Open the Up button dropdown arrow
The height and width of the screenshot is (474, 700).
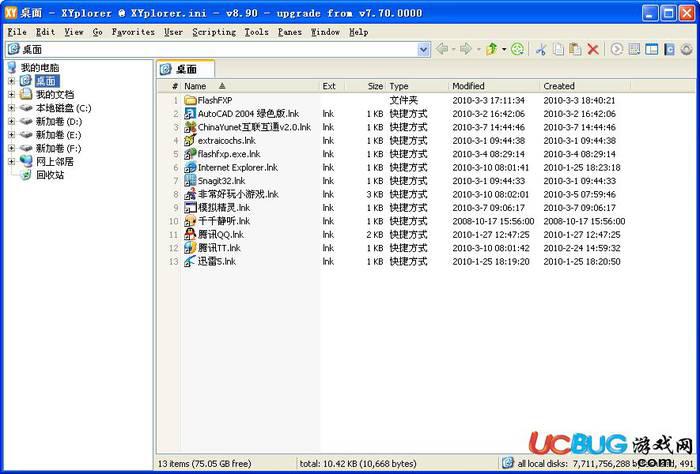tap(504, 49)
